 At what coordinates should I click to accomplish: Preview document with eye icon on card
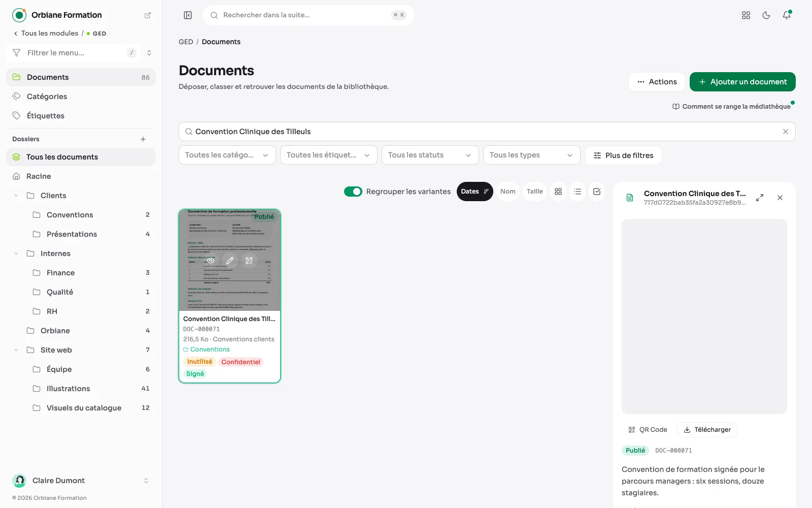(210, 261)
